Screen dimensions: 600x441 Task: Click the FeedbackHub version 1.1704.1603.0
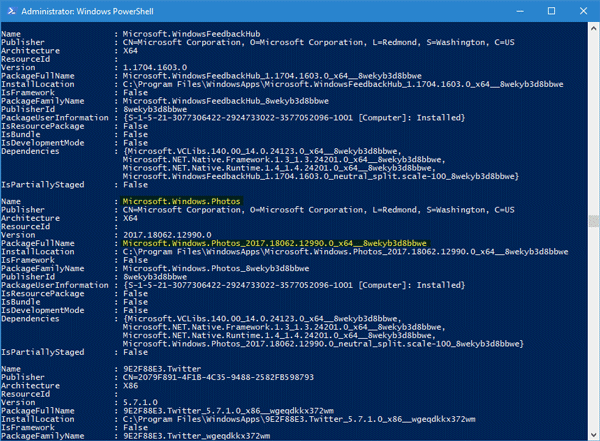coord(155,67)
